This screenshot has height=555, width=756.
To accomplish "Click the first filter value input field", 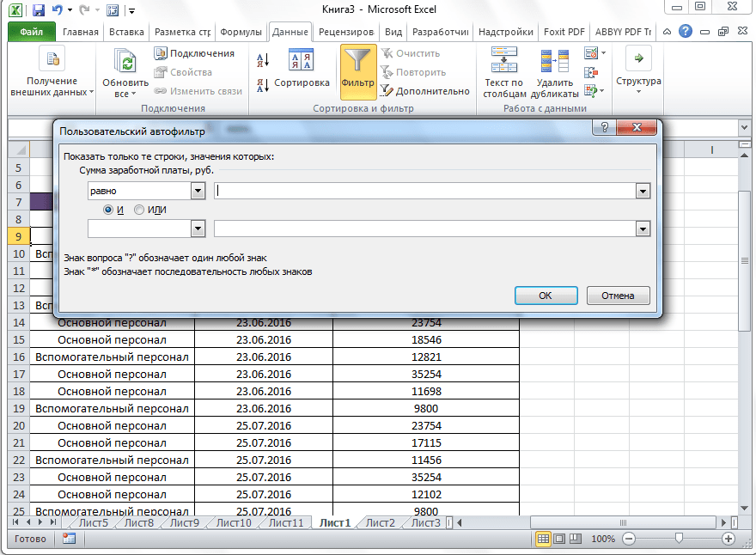I will tap(424, 191).
